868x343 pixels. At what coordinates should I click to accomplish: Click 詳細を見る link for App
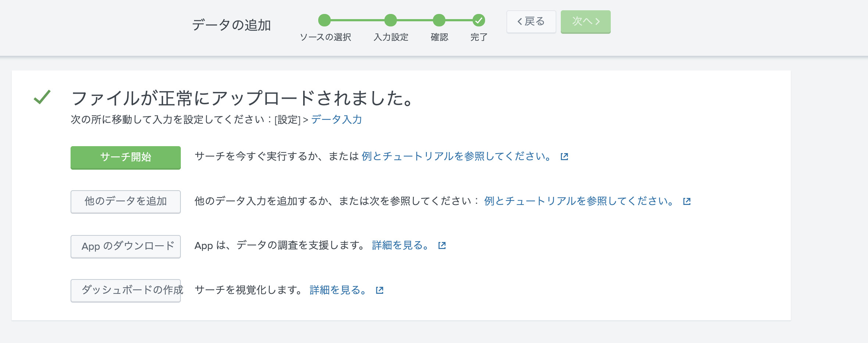pyautogui.click(x=400, y=245)
